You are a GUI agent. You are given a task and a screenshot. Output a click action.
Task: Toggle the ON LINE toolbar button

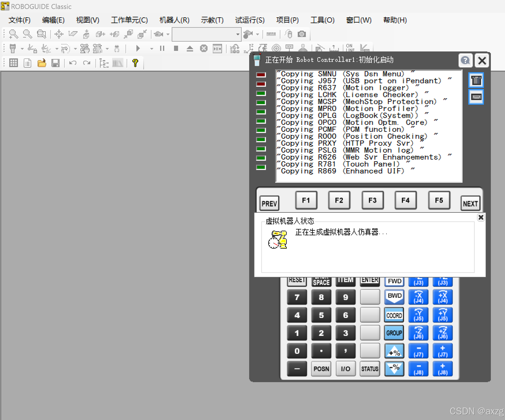350,48
